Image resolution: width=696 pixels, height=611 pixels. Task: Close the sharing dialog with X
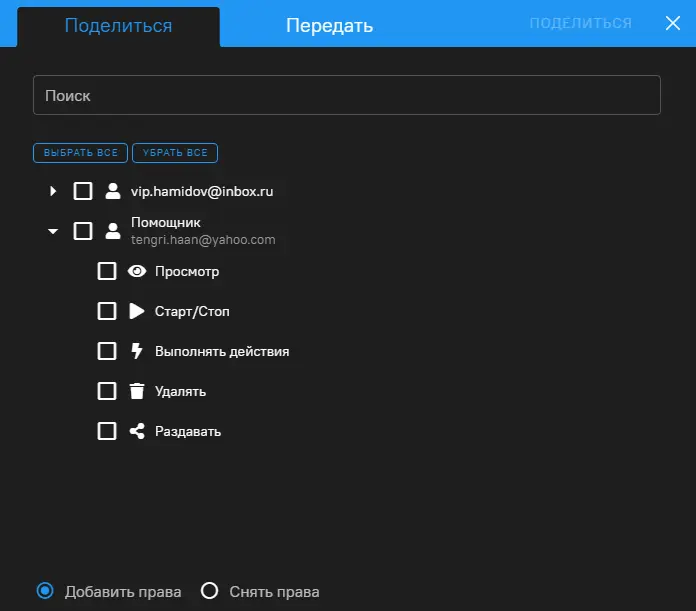(x=673, y=23)
